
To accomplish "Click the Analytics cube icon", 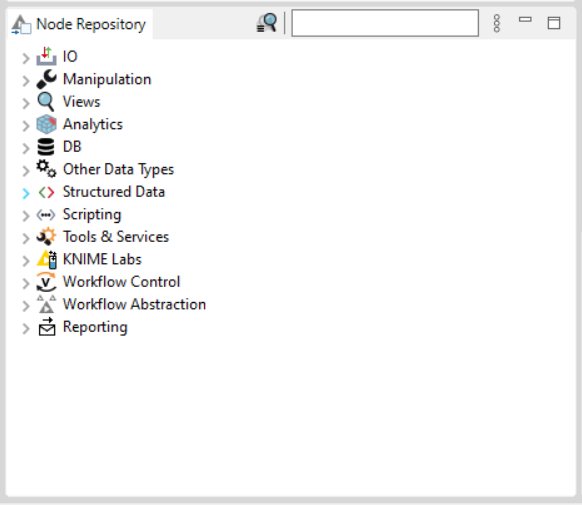I will click(x=46, y=124).
